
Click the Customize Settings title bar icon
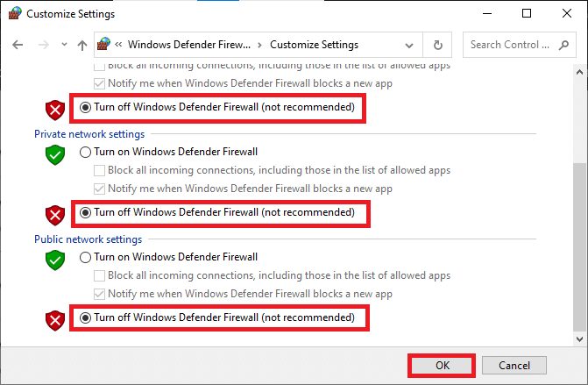click(15, 13)
